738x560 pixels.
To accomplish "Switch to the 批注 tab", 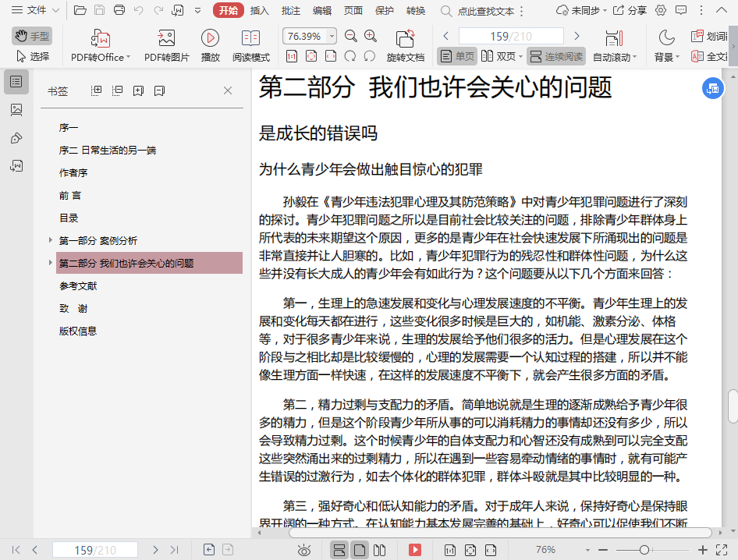I will pos(290,10).
